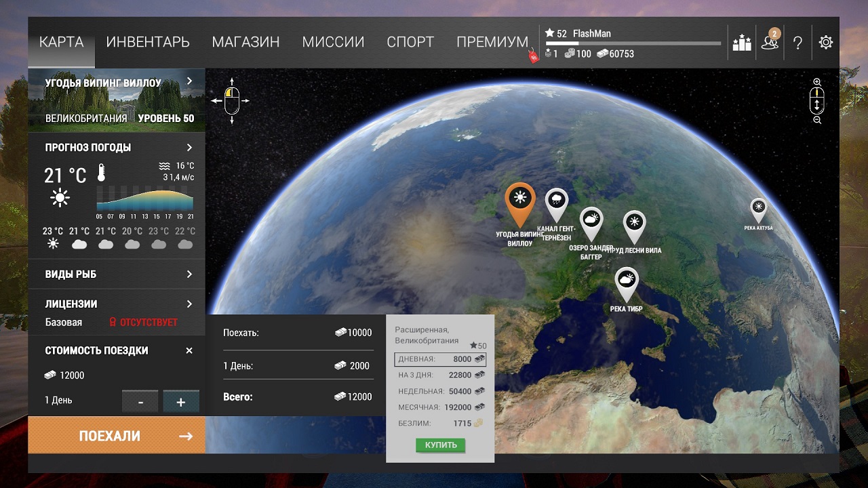Open the МАГАЗИН tab
This screenshot has width=868, height=488.
pos(245,42)
